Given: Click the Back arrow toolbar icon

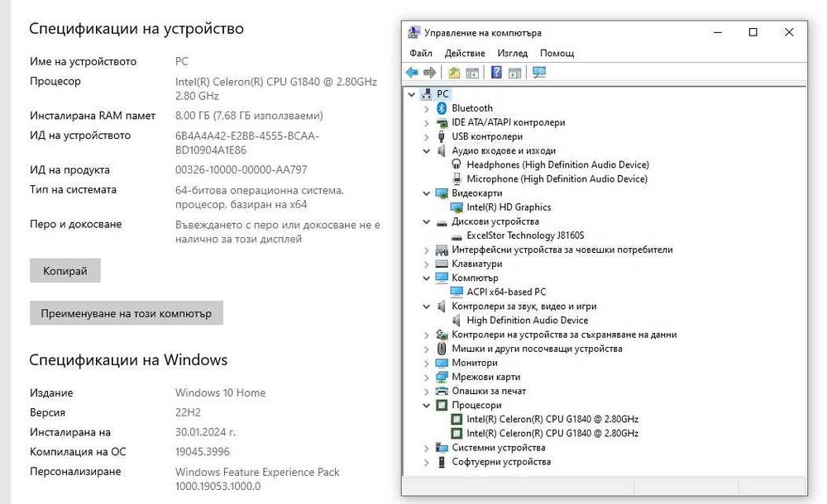Looking at the screenshot, I should (x=412, y=72).
